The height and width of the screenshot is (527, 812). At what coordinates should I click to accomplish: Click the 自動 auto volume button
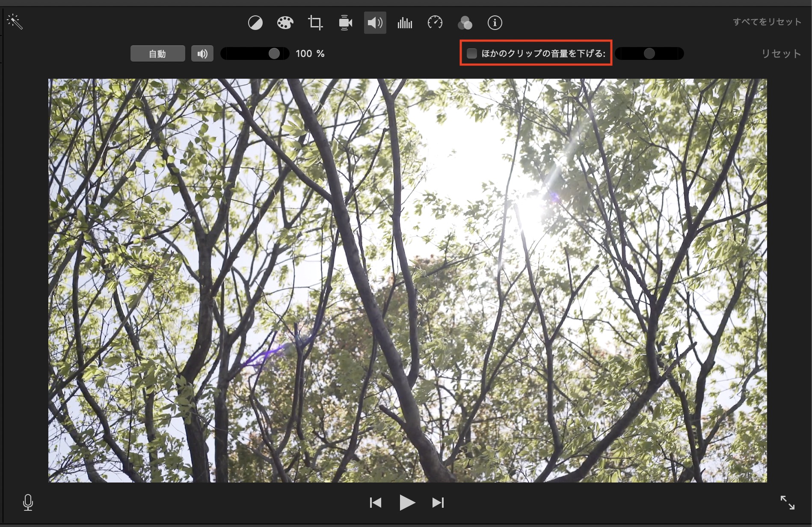click(x=158, y=53)
